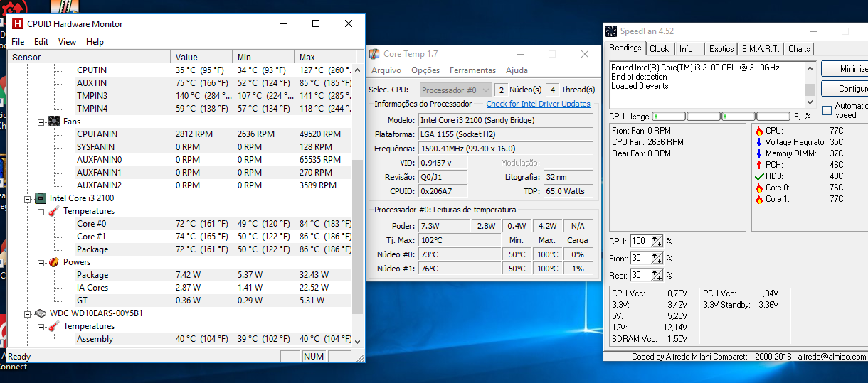Open Help menu in Hardware Monitor
This screenshot has height=383, width=868.
pyautogui.click(x=95, y=42)
